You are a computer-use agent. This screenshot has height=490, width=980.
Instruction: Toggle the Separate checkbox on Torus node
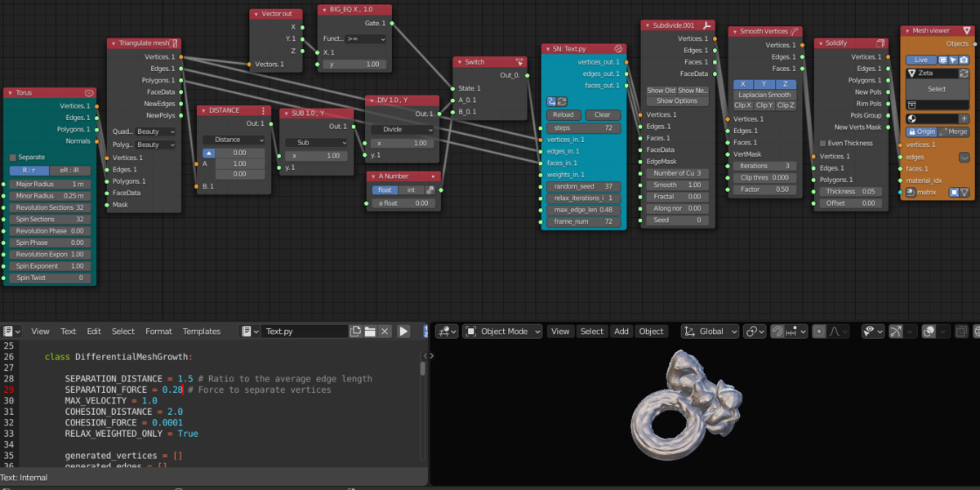tap(13, 157)
